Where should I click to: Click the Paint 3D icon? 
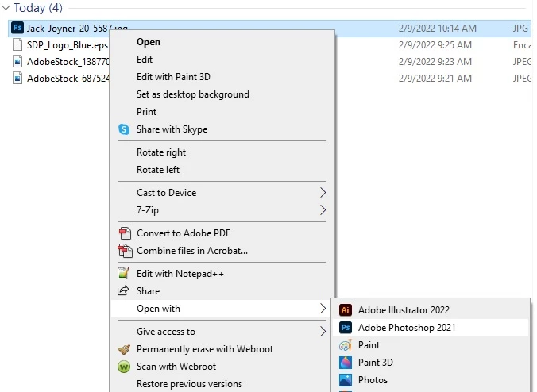pos(346,363)
